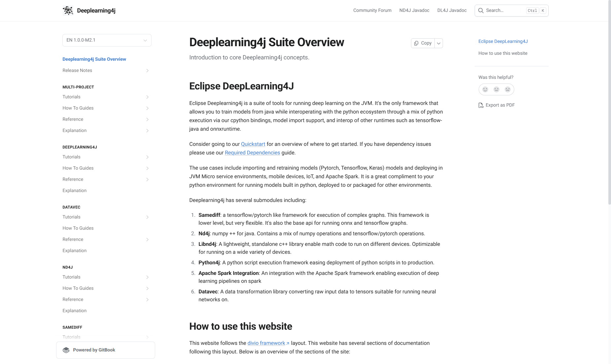Click the Python4j list item term

pos(209,263)
